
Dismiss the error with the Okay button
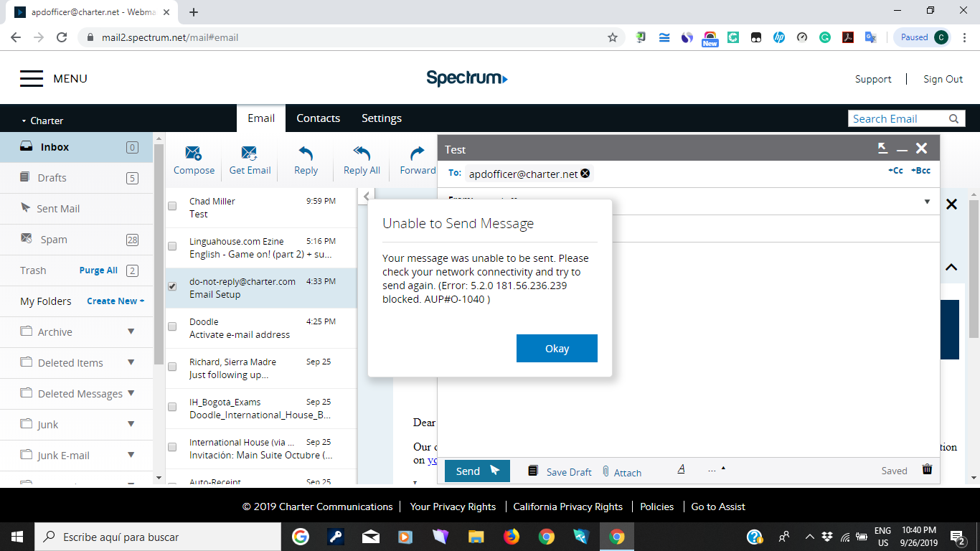(557, 349)
